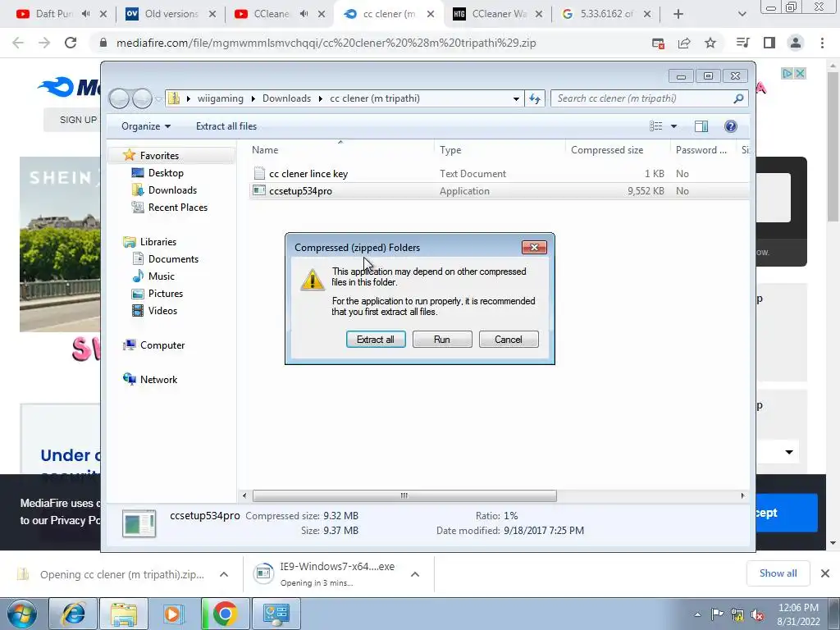Open the Music library
Viewport: 840px width, 630px height.
[x=162, y=276]
